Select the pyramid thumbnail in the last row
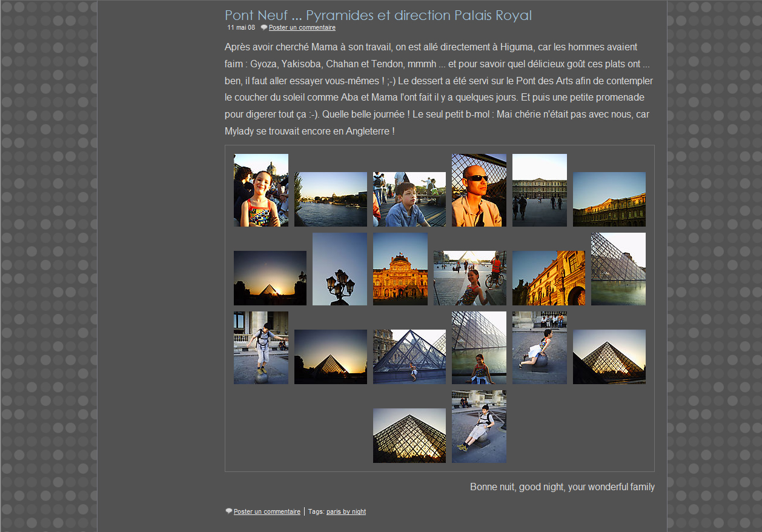Viewport: 762px width, 532px height. 409,436
